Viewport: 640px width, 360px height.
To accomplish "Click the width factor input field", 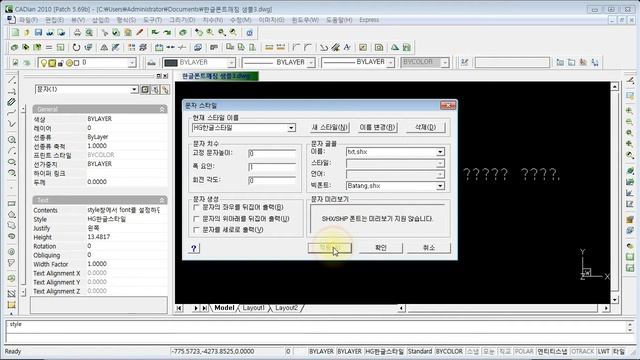I will coord(272,167).
